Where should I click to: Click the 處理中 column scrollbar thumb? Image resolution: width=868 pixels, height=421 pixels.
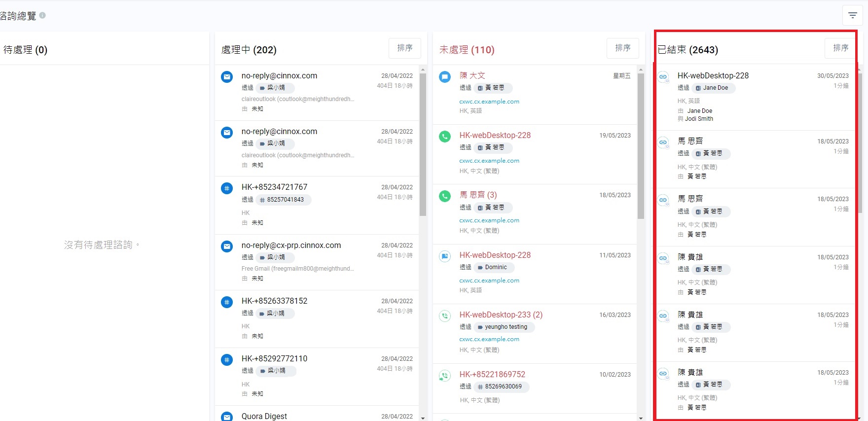click(423, 144)
